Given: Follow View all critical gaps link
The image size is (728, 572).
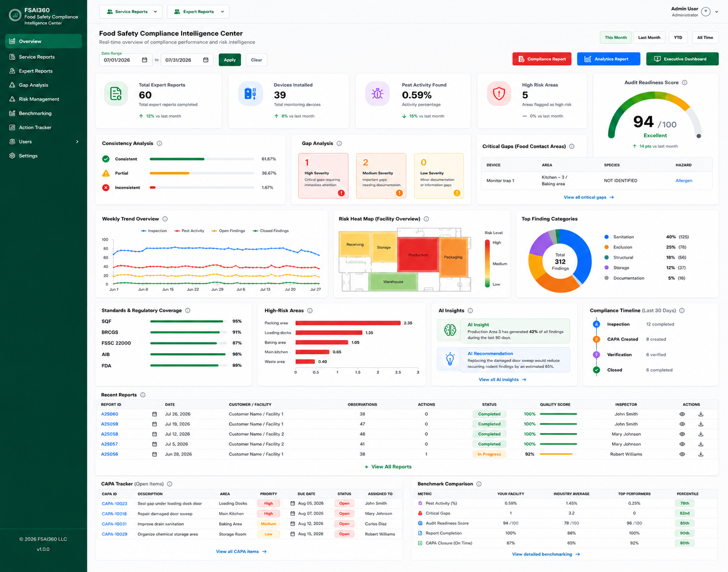Looking at the screenshot, I should click(x=589, y=198).
